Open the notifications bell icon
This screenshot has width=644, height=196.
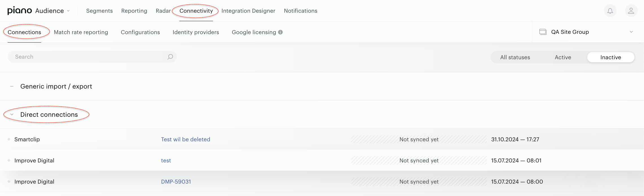pos(610,11)
